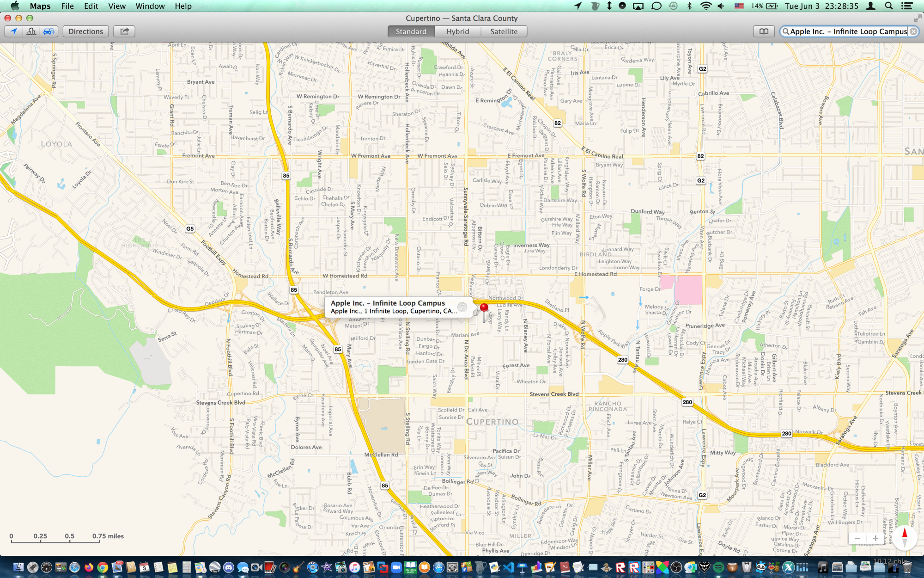Open Spotlight search in menu bar
The image size is (924, 578).
[x=888, y=6]
